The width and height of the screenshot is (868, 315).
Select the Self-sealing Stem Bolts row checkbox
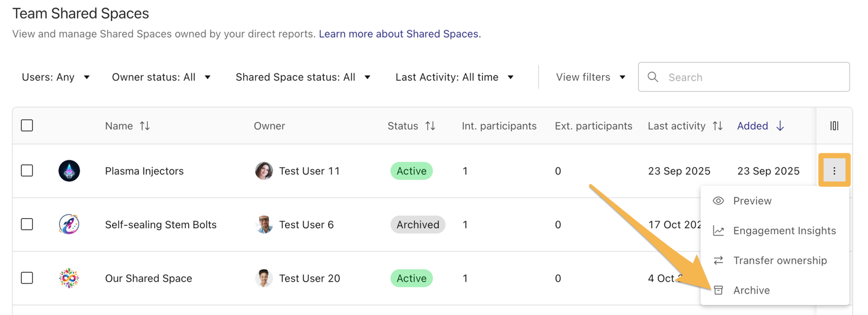coord(27,224)
